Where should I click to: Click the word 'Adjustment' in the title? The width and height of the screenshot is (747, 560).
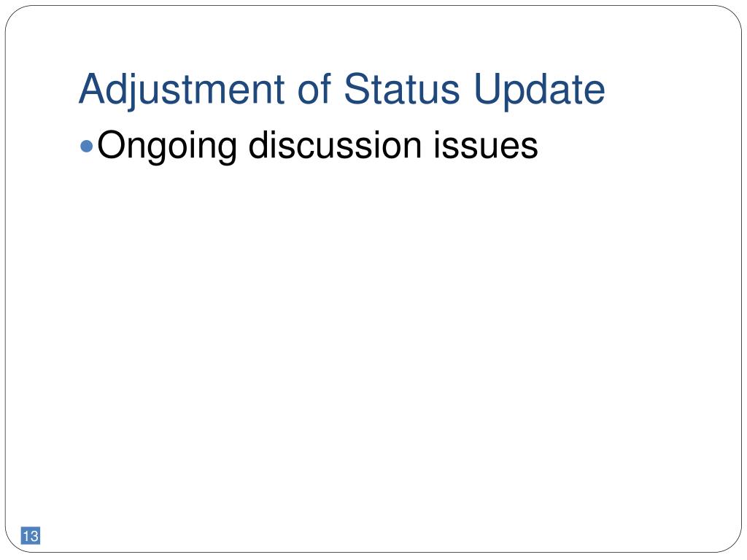click(x=182, y=90)
